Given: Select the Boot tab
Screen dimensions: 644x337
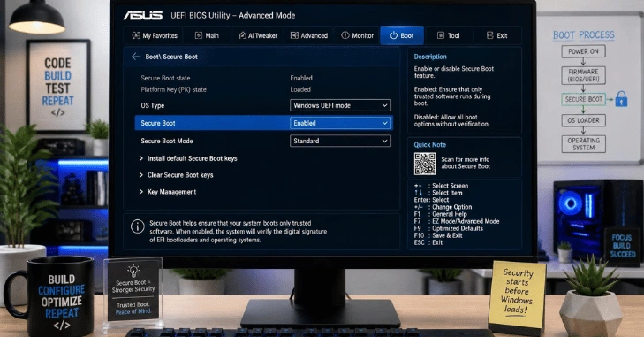Looking at the screenshot, I should [402, 35].
